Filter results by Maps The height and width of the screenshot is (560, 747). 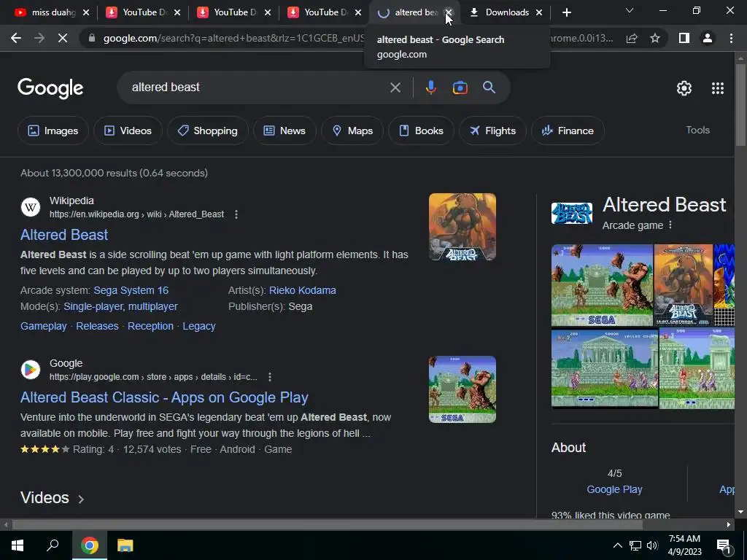[352, 131]
